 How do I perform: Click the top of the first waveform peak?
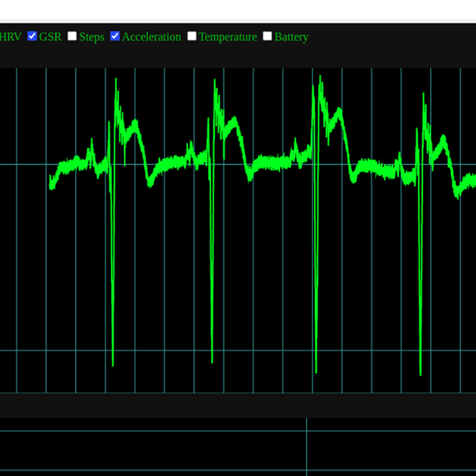[117, 79]
